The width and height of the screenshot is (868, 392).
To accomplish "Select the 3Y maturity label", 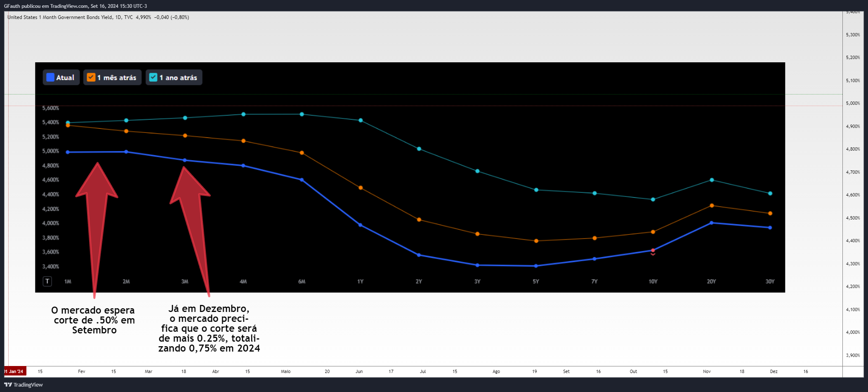I will 477,281.
